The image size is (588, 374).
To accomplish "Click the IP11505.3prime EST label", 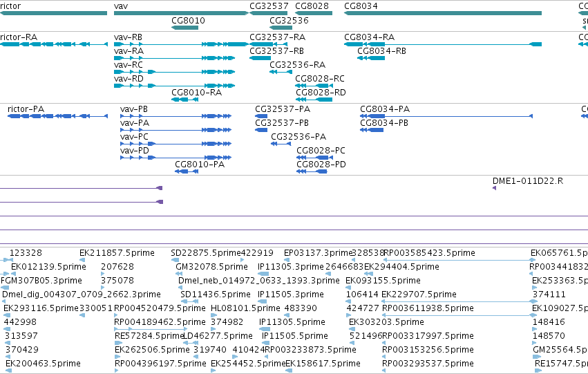I will pyautogui.click(x=291, y=295).
